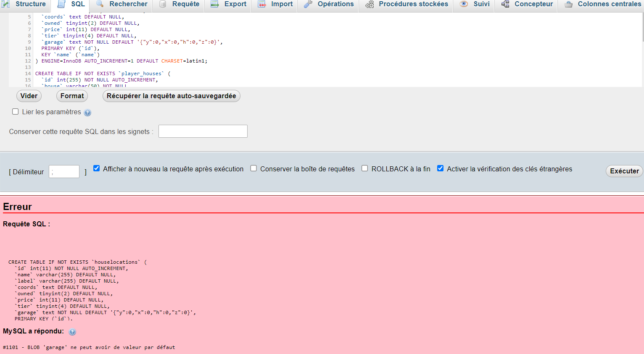This screenshot has width=644, height=354.
Task: Enable ROLLBACK à la fin
Action: click(x=364, y=168)
